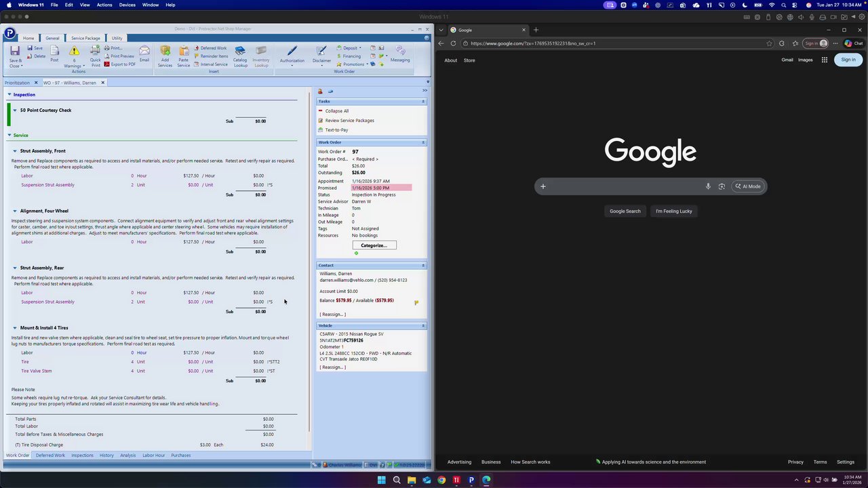Switch to the Service Package ribbon tab
This screenshot has height=488, width=868.
tap(85, 38)
